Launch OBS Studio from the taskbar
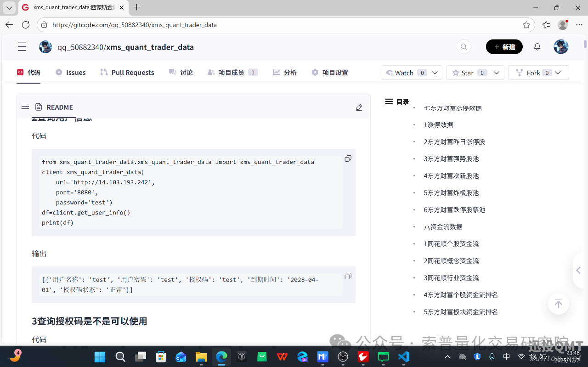The image size is (588, 367). tap(342, 356)
